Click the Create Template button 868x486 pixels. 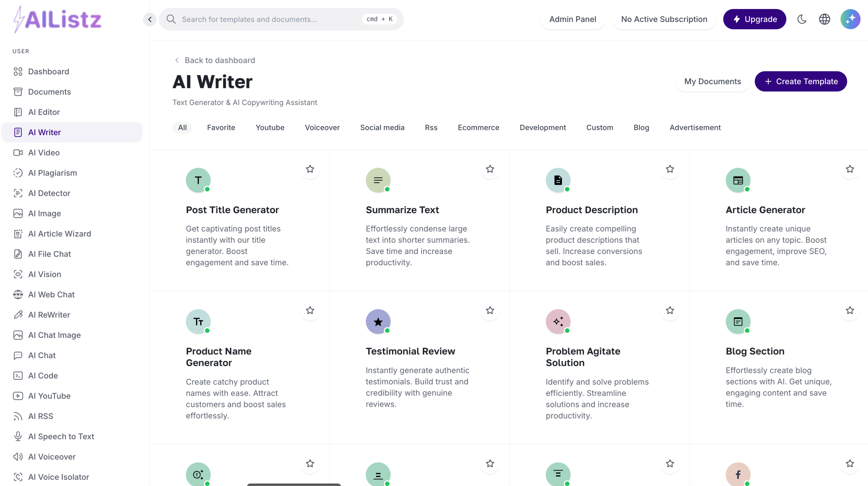801,82
